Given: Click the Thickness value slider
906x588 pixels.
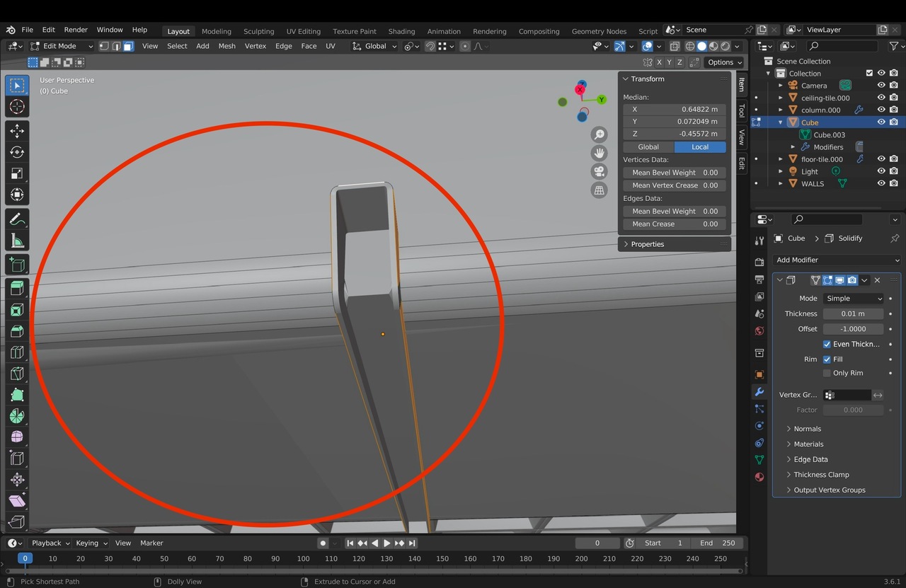Looking at the screenshot, I should [853, 313].
